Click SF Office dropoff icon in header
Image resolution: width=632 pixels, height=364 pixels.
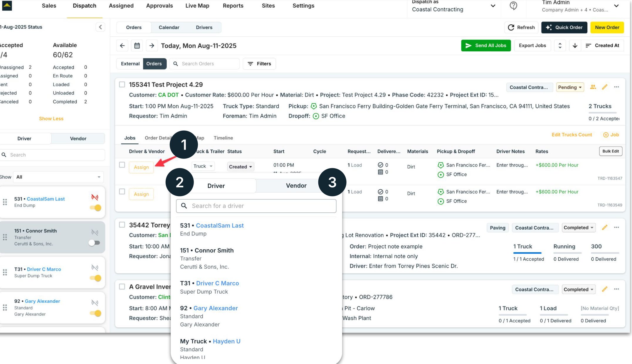(x=316, y=116)
